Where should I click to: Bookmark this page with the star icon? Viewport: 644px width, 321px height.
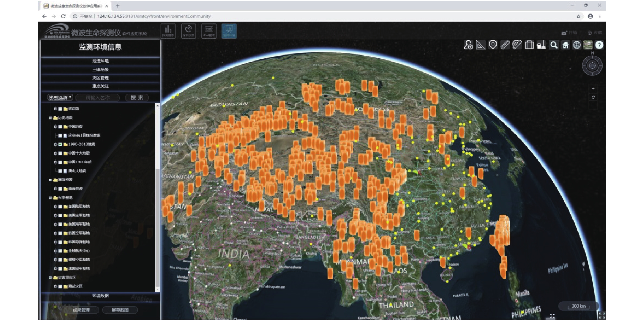pos(578,16)
